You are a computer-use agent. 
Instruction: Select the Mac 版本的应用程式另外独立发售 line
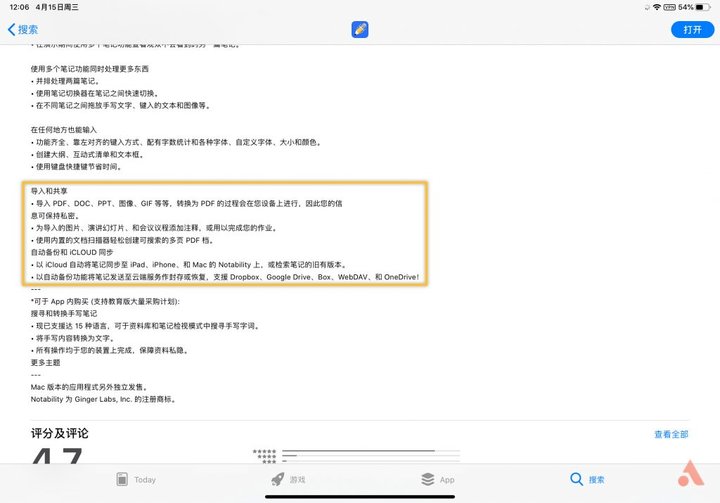(x=89, y=387)
